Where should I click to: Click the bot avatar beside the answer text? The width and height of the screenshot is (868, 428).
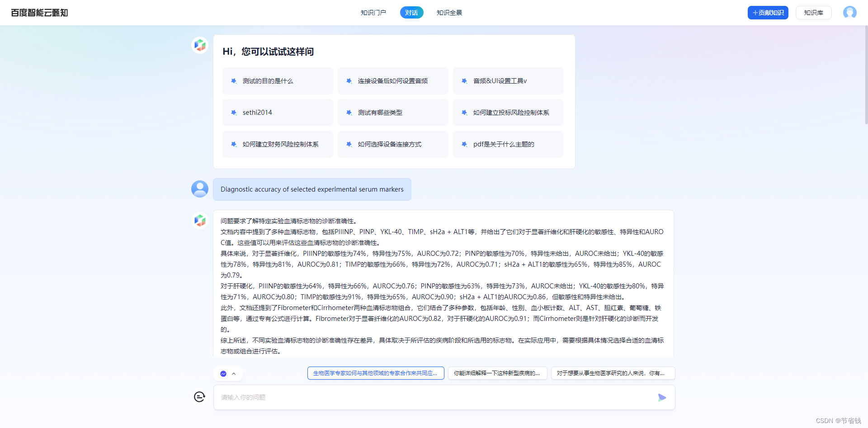[x=200, y=221]
